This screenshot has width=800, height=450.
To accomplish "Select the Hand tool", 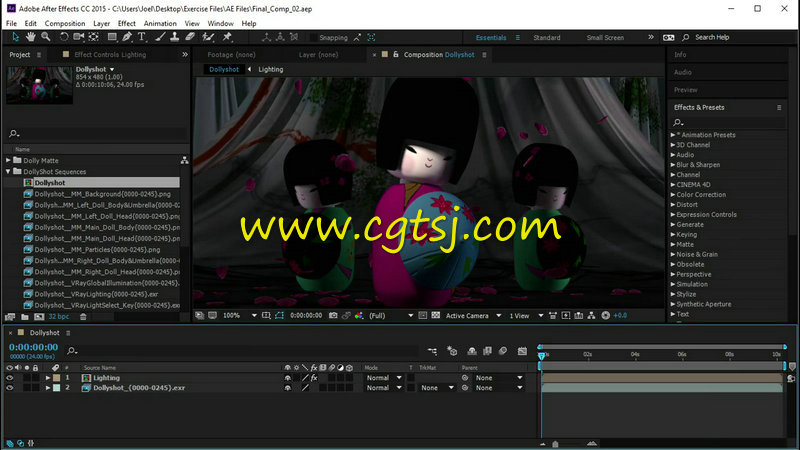I will pos(31,37).
